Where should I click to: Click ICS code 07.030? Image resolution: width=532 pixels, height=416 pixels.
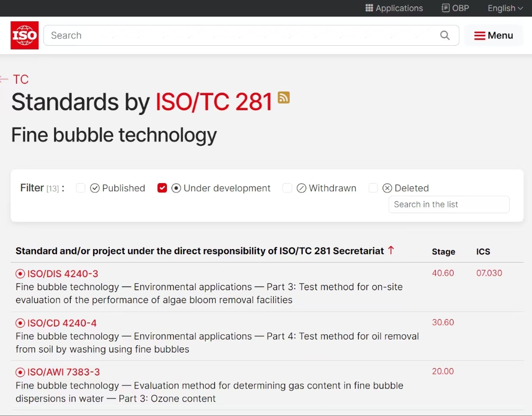(489, 273)
